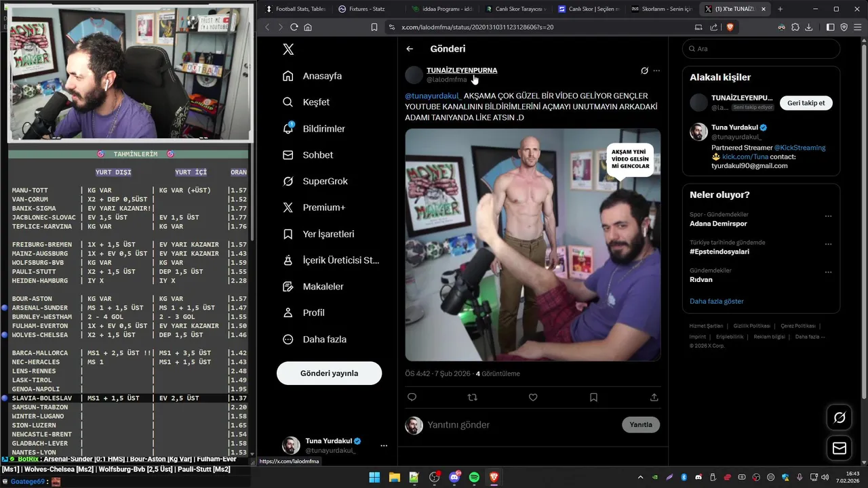Click Grok icon on the post
Viewport: 868px width, 488px height.
click(644, 70)
